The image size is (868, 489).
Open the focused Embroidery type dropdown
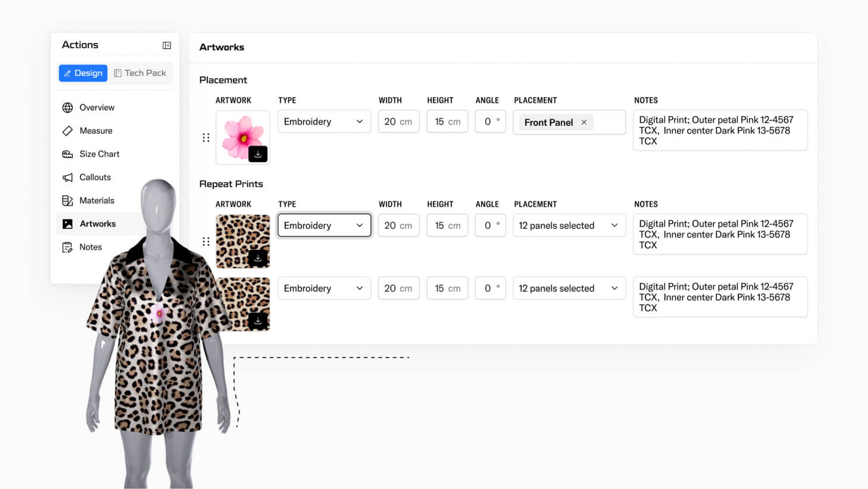pos(324,225)
